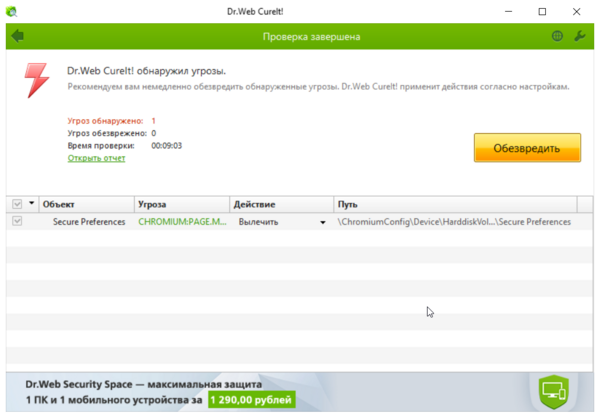Click the 1 290,00 рублей price badge
Viewport: 600px width, 417px height.
tap(252, 400)
